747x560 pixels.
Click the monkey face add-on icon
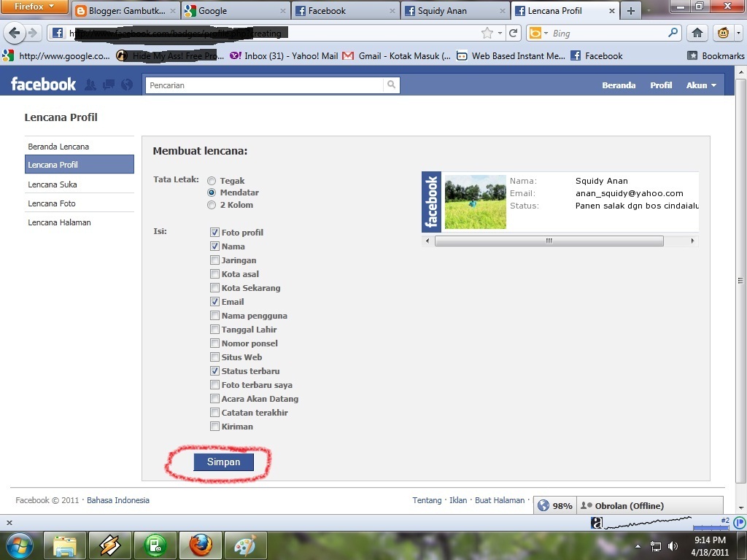(x=723, y=33)
